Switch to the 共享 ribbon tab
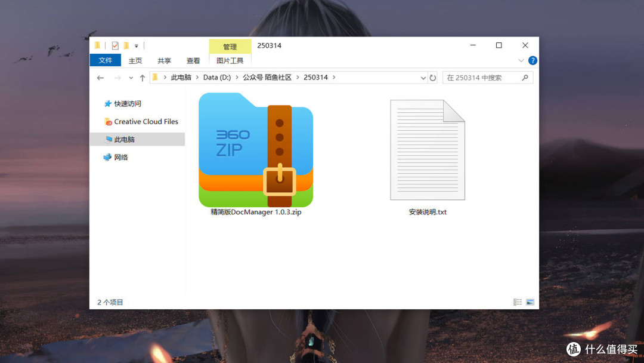This screenshot has width=644, height=363. pos(165,61)
